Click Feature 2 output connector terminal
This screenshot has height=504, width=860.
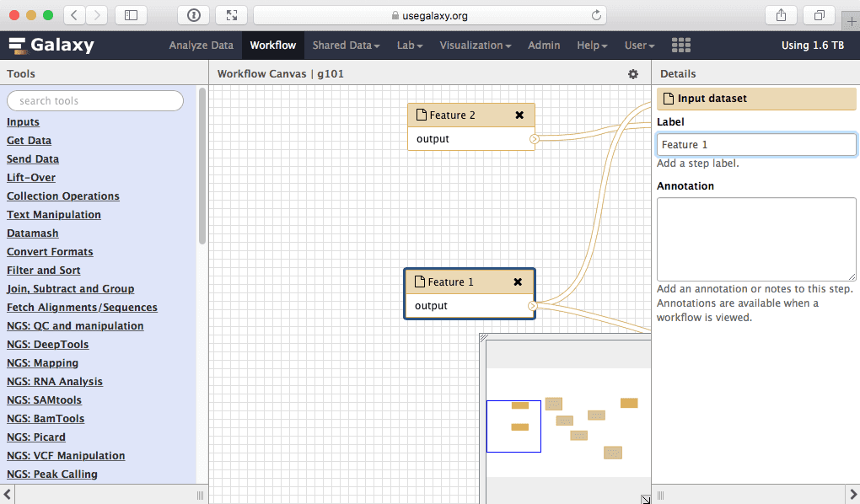tap(534, 139)
